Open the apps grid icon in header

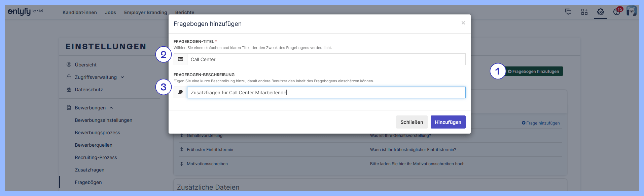584,12
